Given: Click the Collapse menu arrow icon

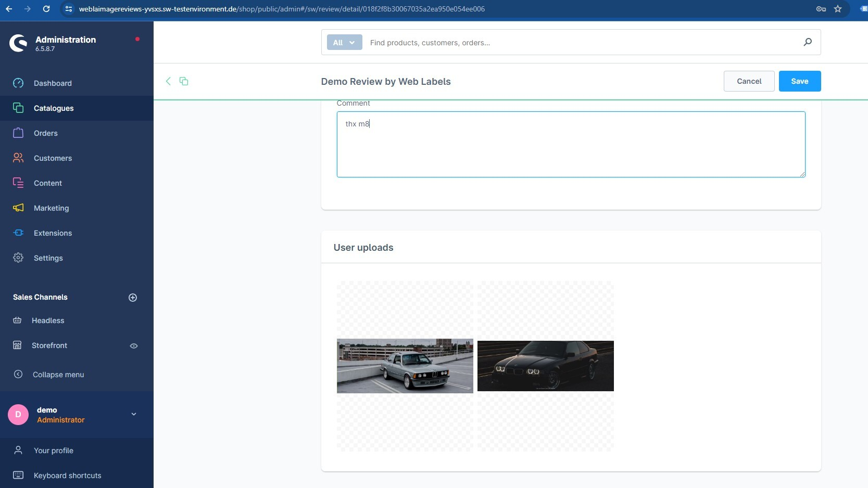Looking at the screenshot, I should [x=18, y=375].
